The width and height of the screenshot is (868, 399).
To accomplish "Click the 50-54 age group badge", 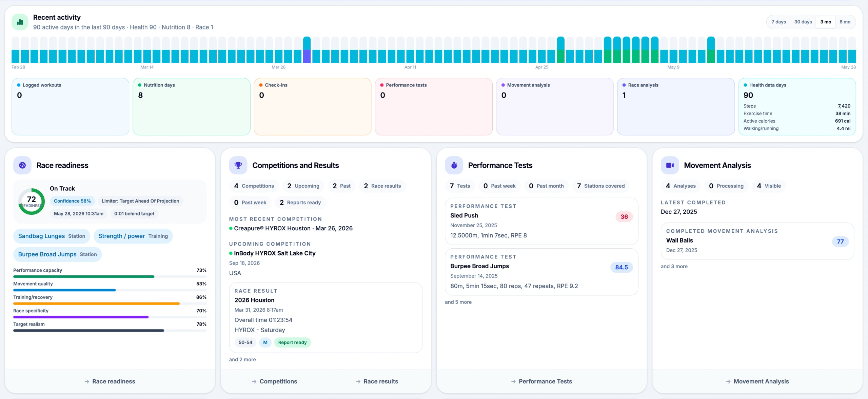I will [245, 343].
